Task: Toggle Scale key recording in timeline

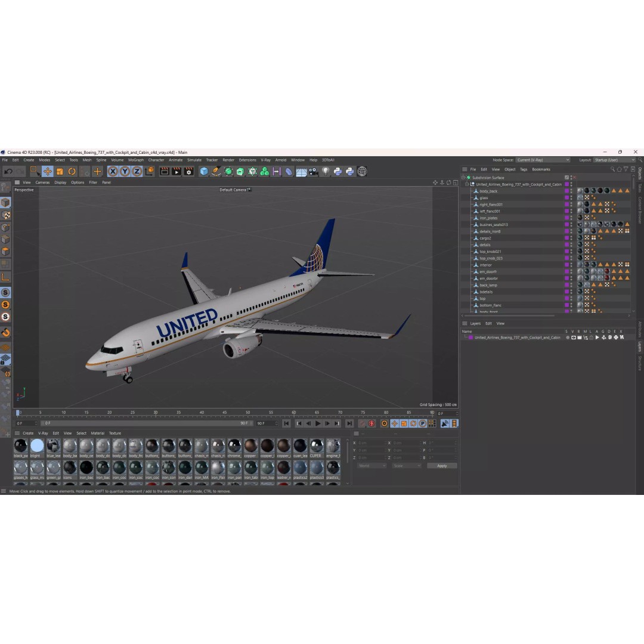Action: pos(404,423)
